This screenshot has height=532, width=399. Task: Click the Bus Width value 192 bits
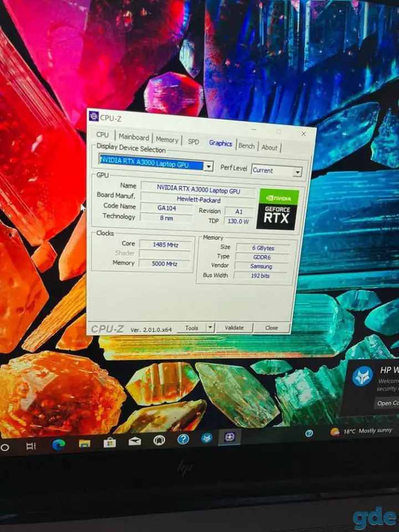(x=260, y=276)
